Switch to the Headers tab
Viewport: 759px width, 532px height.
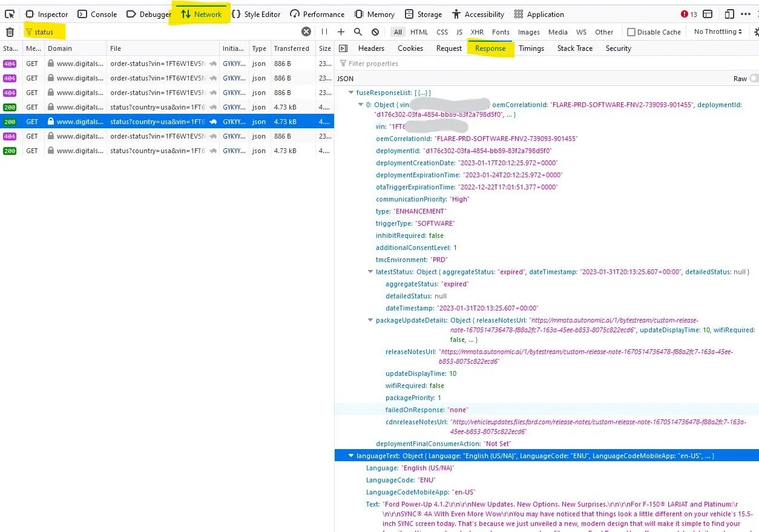371,48
